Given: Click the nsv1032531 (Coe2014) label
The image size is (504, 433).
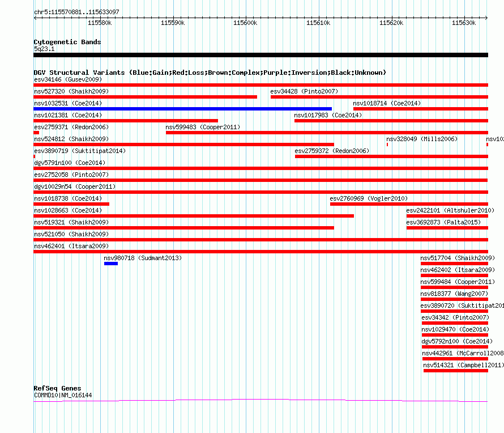Looking at the screenshot, I should click(x=68, y=103).
